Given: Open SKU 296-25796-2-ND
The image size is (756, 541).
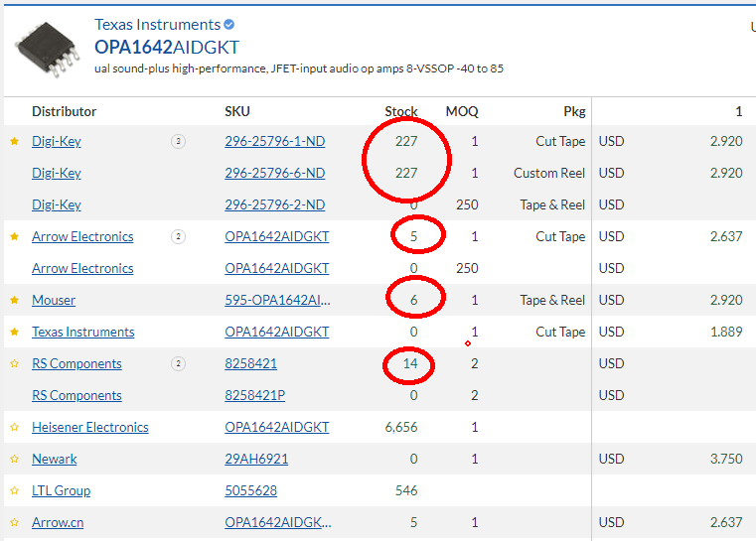Looking at the screenshot, I should tap(275, 204).
